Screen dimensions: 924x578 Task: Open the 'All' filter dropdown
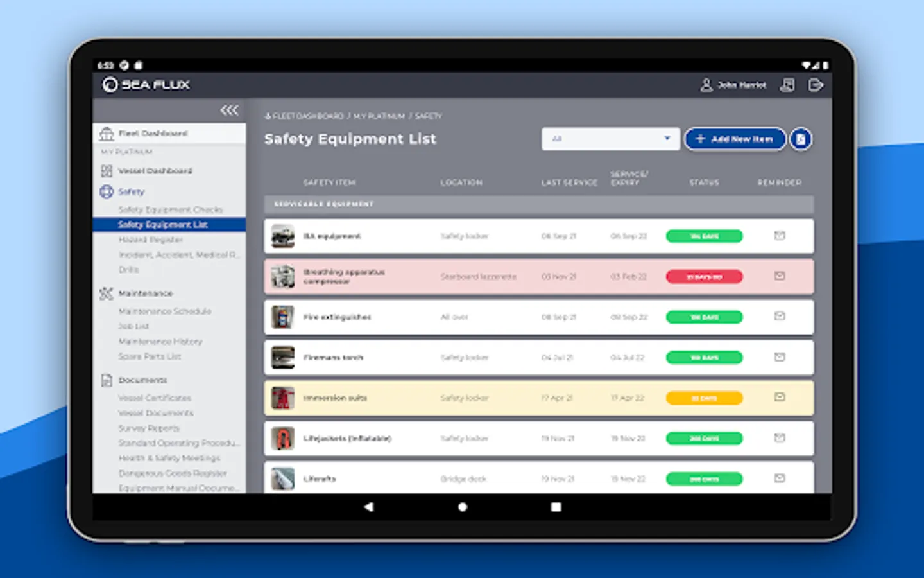click(x=610, y=139)
